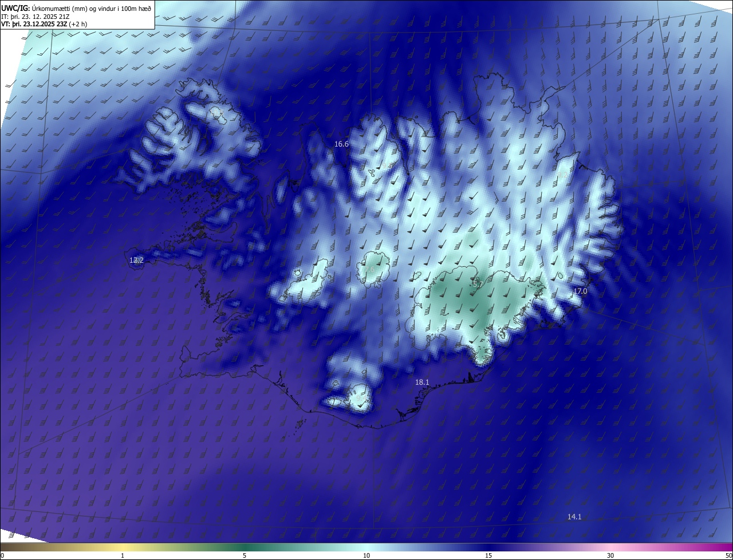Click the '15' tick on the colour scale
Viewport: 733px width, 560px height.
tap(488, 555)
